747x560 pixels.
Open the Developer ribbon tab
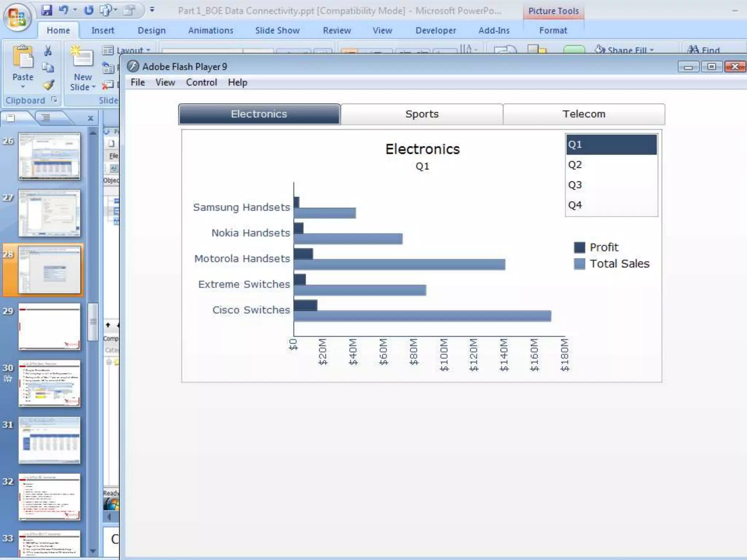click(x=436, y=30)
